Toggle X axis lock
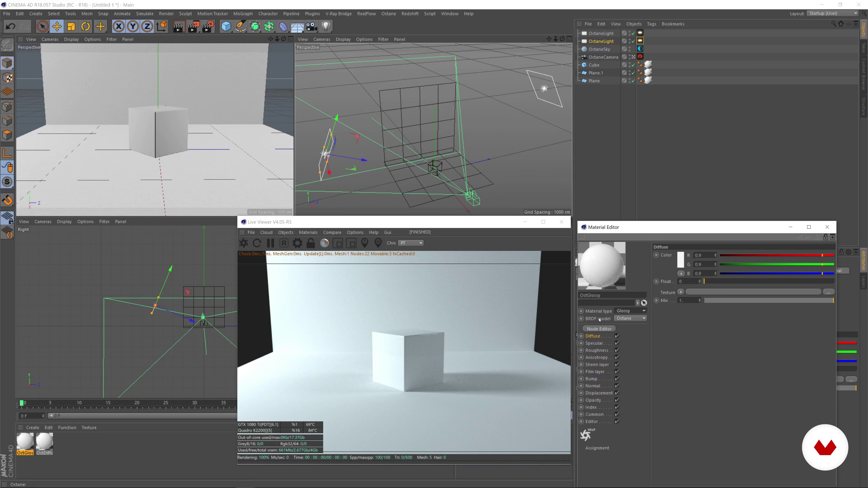 (119, 26)
